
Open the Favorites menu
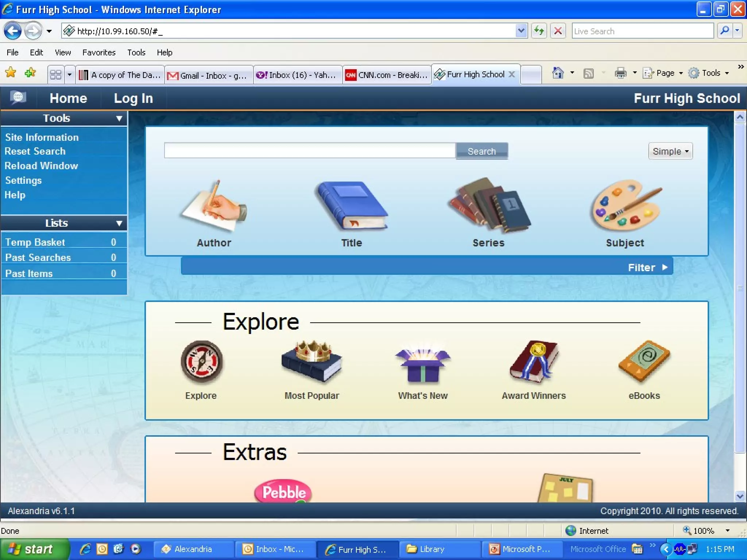coord(98,52)
